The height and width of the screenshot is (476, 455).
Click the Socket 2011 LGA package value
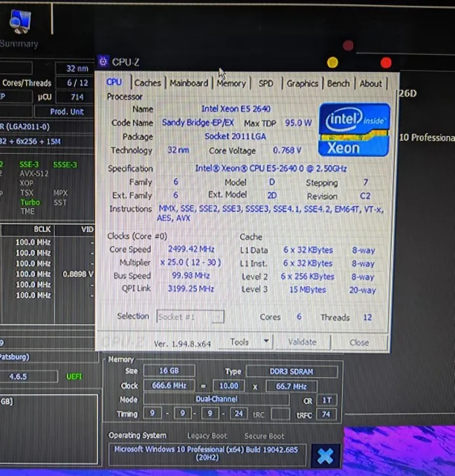pos(235,136)
